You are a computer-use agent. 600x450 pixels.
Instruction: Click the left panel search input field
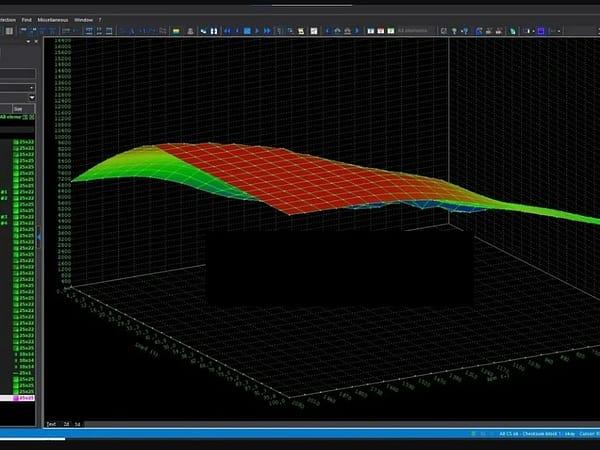click(18, 73)
